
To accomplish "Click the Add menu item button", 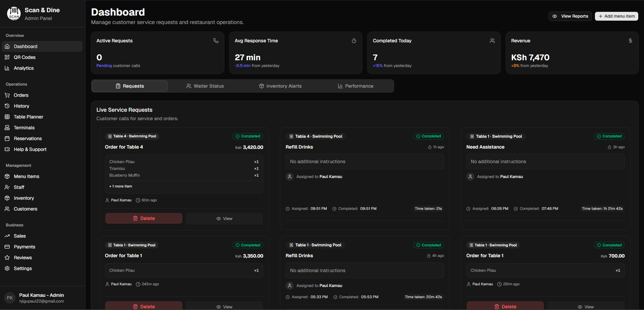I will click(617, 16).
